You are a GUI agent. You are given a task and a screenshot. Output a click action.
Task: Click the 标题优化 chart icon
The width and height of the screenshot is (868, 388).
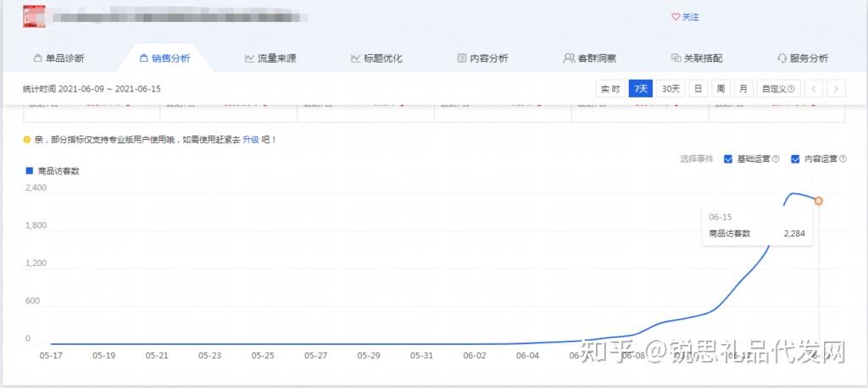coord(355,58)
